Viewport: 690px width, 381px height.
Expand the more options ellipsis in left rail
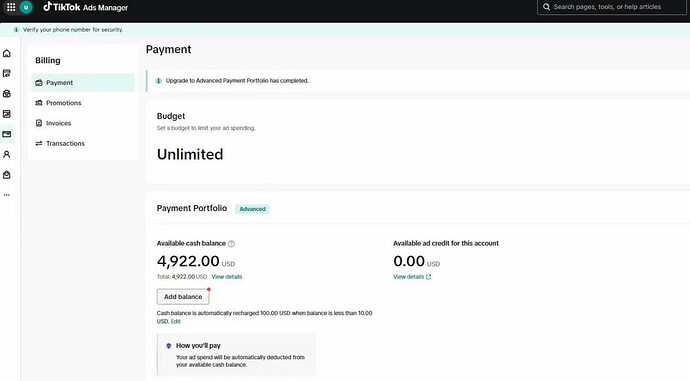[7, 194]
